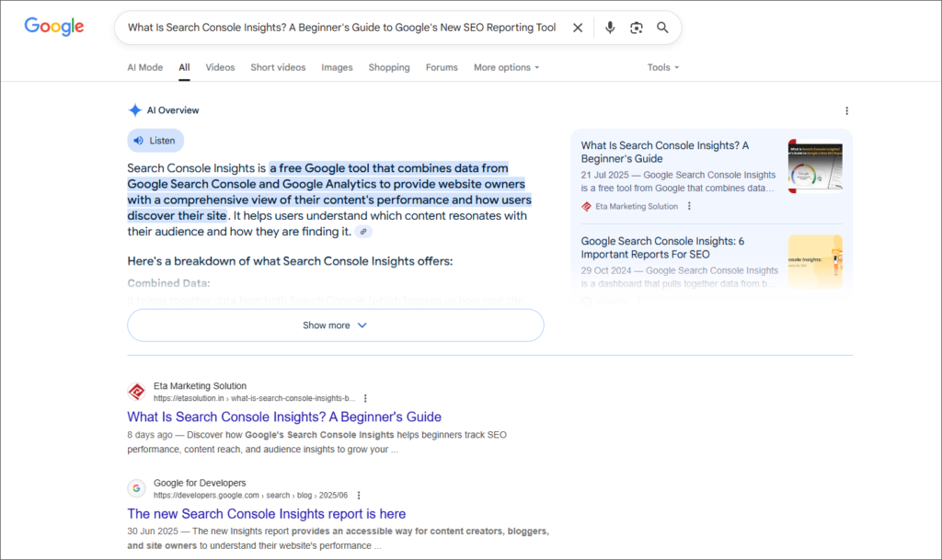Screen dimensions: 942x560
Task: Clear the search query with X icon
Action: pyautogui.click(x=578, y=28)
